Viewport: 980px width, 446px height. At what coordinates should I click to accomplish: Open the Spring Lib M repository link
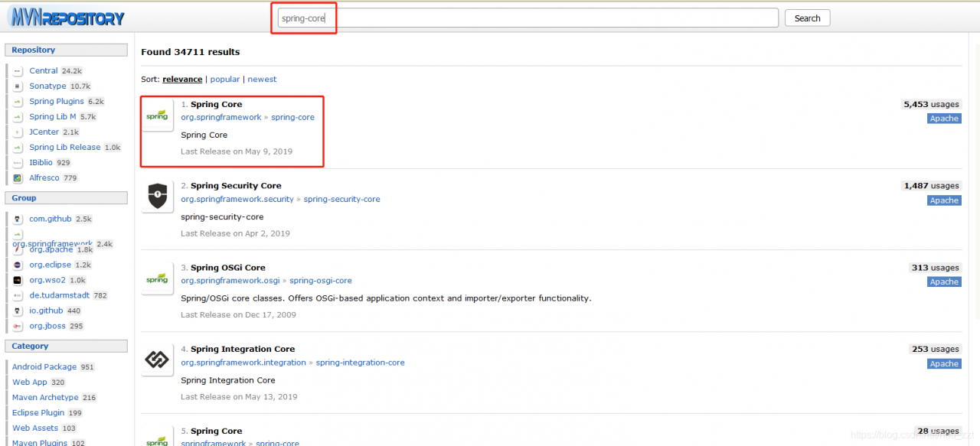[53, 117]
